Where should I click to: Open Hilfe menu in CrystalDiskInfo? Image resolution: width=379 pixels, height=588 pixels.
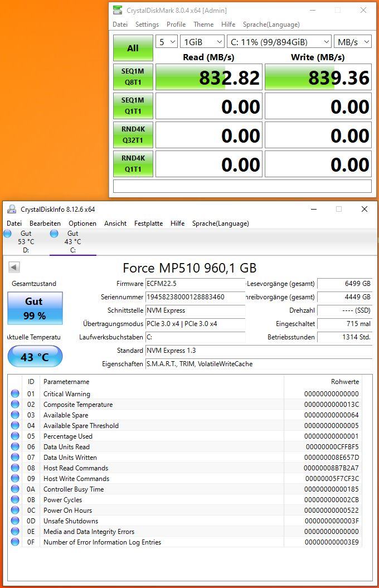(x=177, y=223)
